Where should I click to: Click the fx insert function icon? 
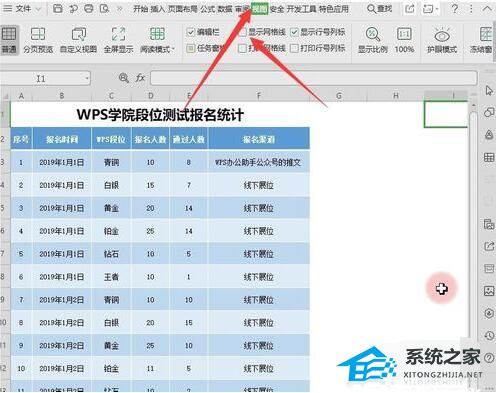[140, 78]
